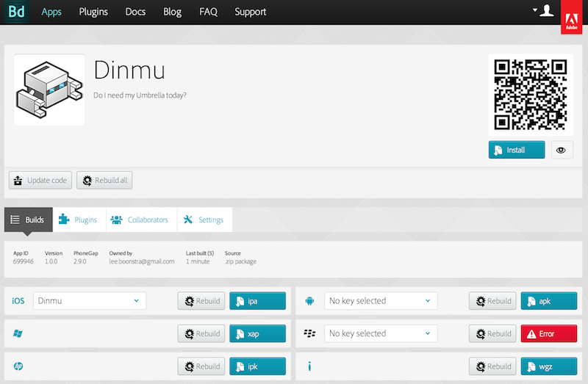
Task: Click the Dinmu app title
Action: click(129, 70)
